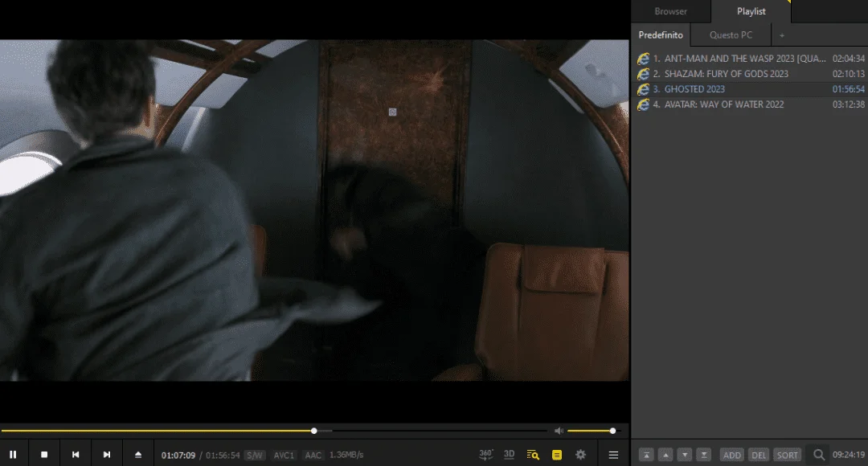868x466 pixels.
Task: Skip to the next track
Action: [x=107, y=455]
